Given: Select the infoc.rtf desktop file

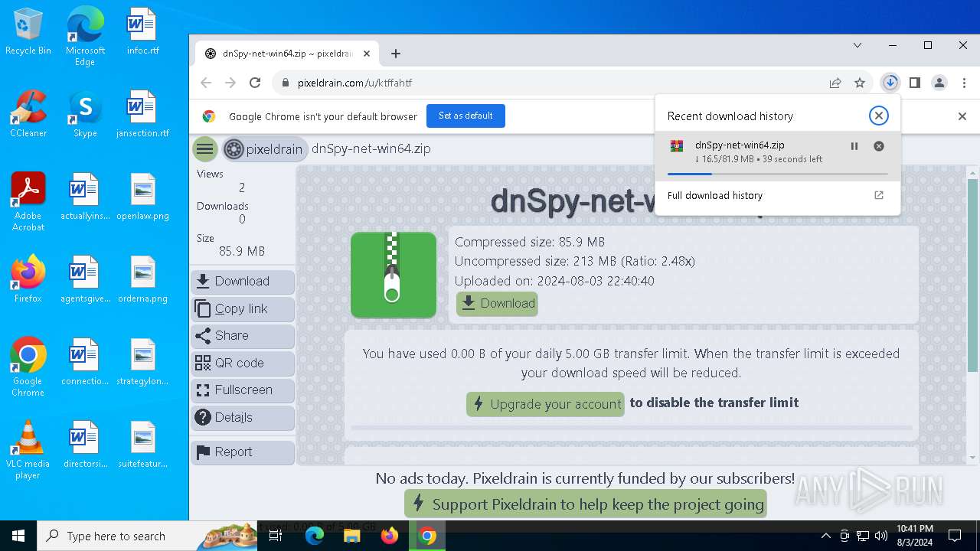Looking at the screenshot, I should [x=142, y=32].
